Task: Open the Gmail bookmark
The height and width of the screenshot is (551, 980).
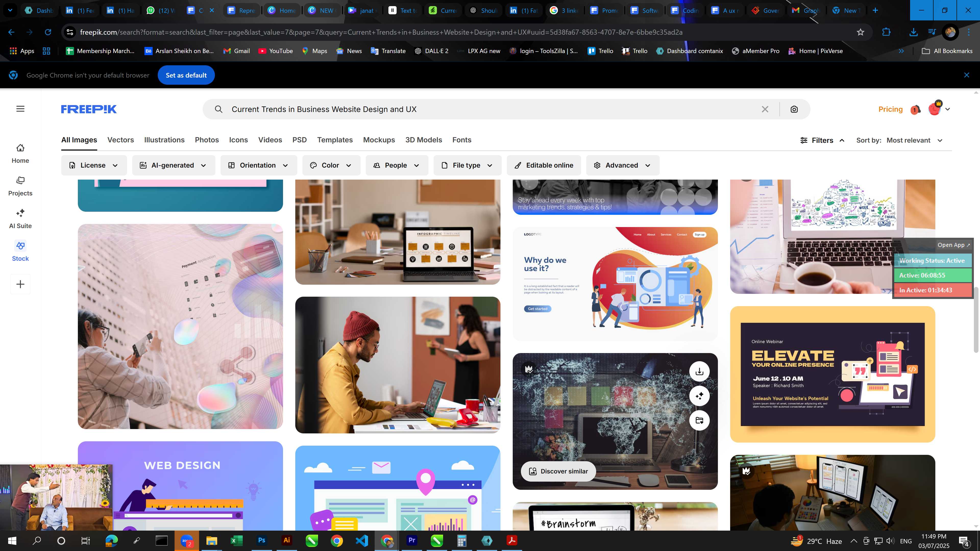Action: point(237,51)
